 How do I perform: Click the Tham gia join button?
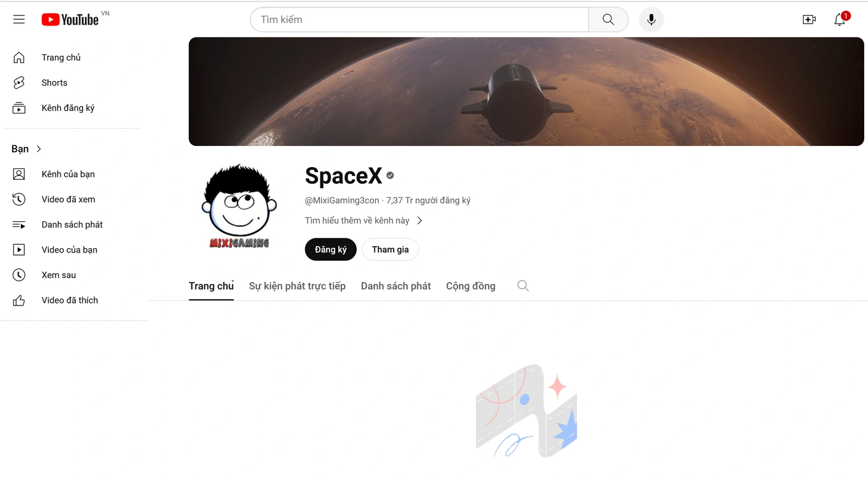[390, 249]
